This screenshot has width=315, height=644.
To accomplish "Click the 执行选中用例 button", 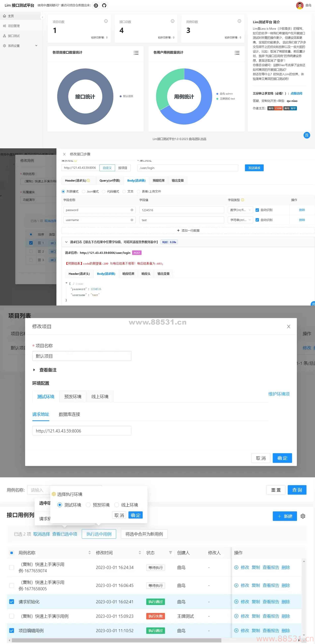I will (x=99, y=534).
